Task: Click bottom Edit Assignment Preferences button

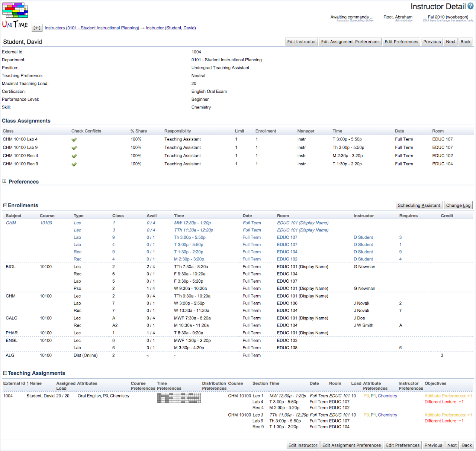Action: pos(352,445)
